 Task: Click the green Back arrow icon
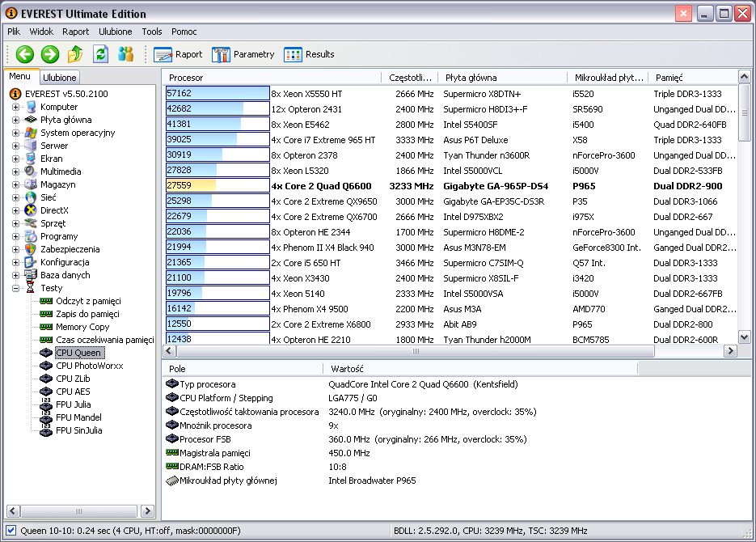25,54
